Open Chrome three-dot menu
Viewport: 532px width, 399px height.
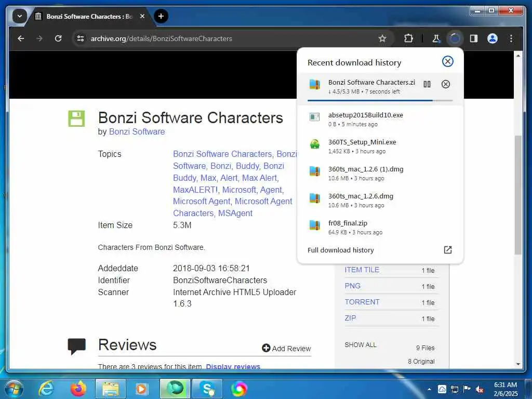pyautogui.click(x=511, y=38)
